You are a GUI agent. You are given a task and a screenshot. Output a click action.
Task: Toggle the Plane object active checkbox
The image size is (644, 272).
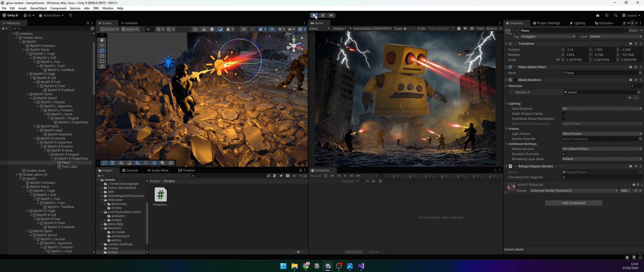pyautogui.click(x=517, y=31)
